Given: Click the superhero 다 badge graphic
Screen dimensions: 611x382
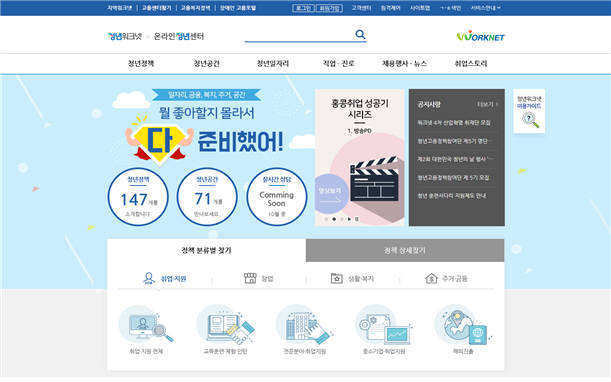Looking at the screenshot, I should [160, 141].
